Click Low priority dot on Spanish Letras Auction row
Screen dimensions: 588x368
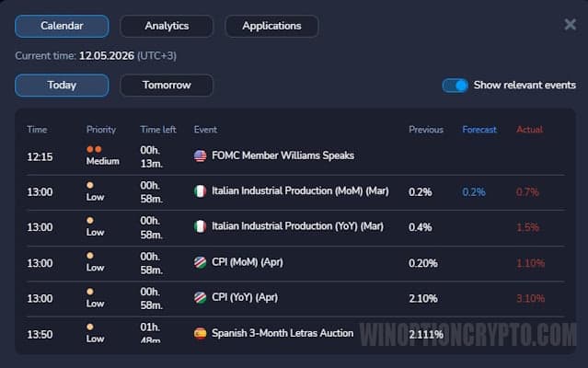click(x=90, y=327)
